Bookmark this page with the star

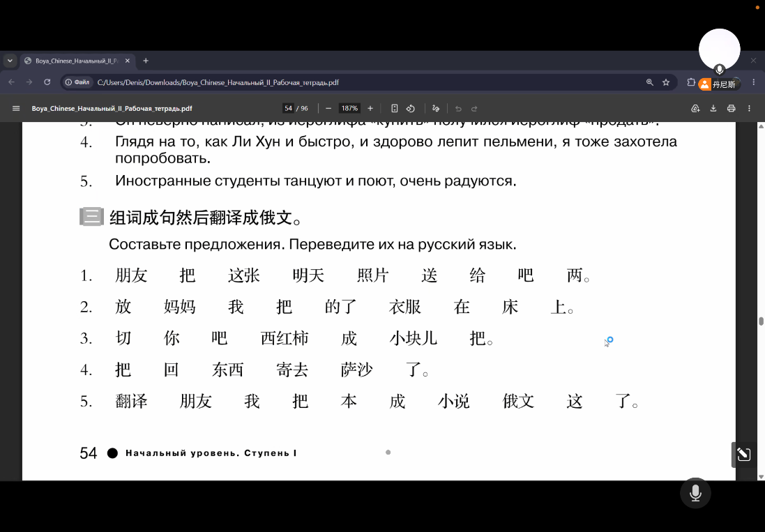click(666, 82)
